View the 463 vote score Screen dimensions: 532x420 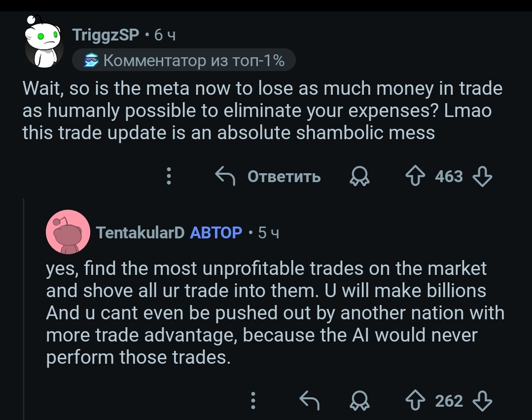[449, 176]
